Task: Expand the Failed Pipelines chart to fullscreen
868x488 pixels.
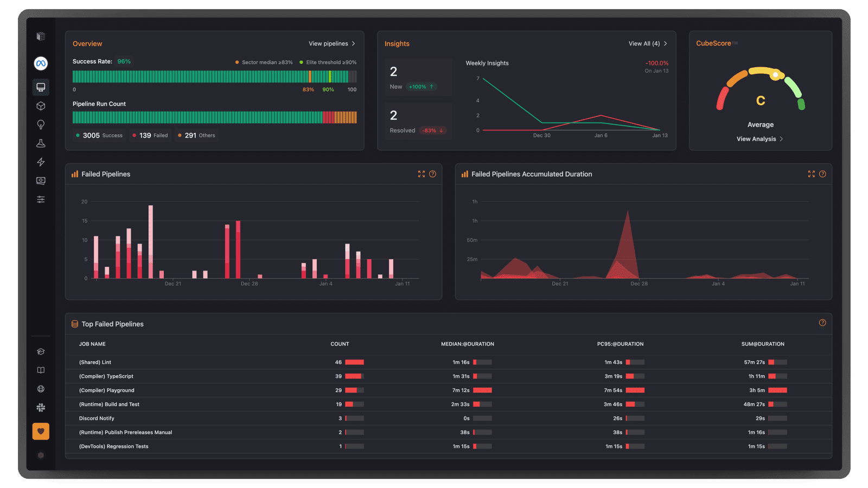Action: 422,174
